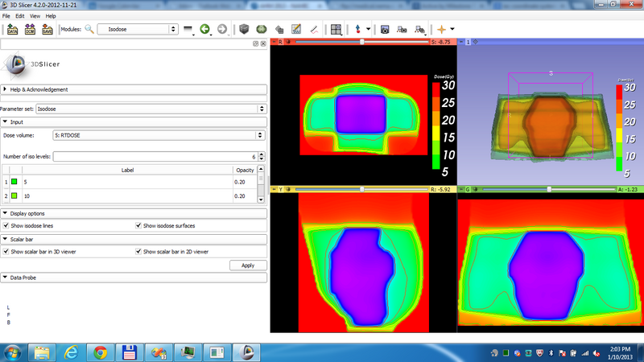Toggle Show isodose surfaces checkbox
The image size is (644, 362).
pos(139,226)
